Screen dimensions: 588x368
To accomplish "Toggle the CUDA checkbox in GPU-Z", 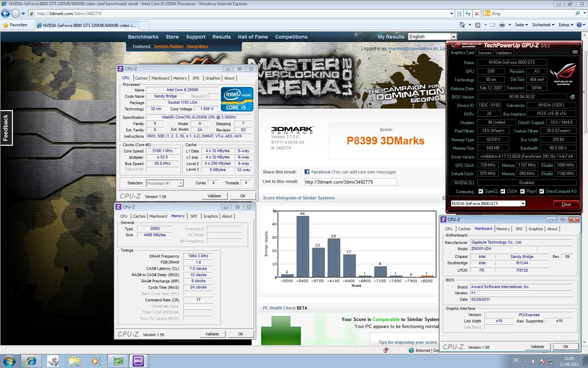I will click(x=503, y=191).
